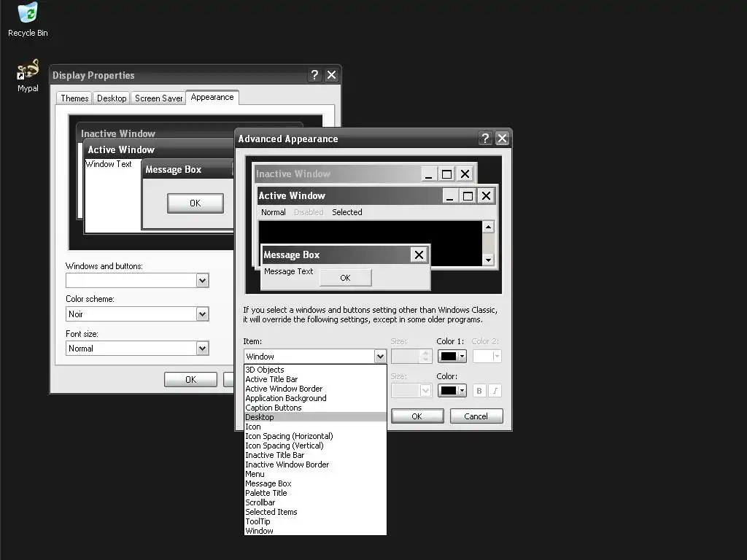The image size is (747, 560).
Task: Open the font Size dropdown
Action: tap(411, 391)
